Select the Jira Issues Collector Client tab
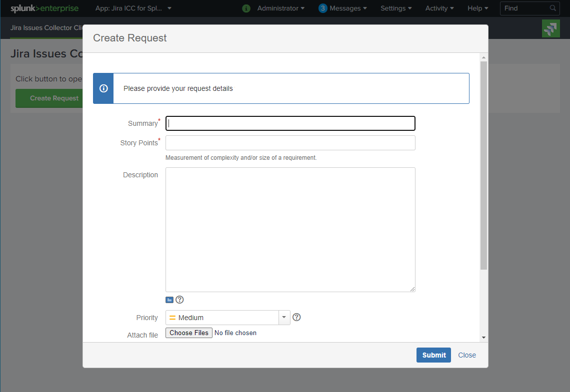 point(46,27)
